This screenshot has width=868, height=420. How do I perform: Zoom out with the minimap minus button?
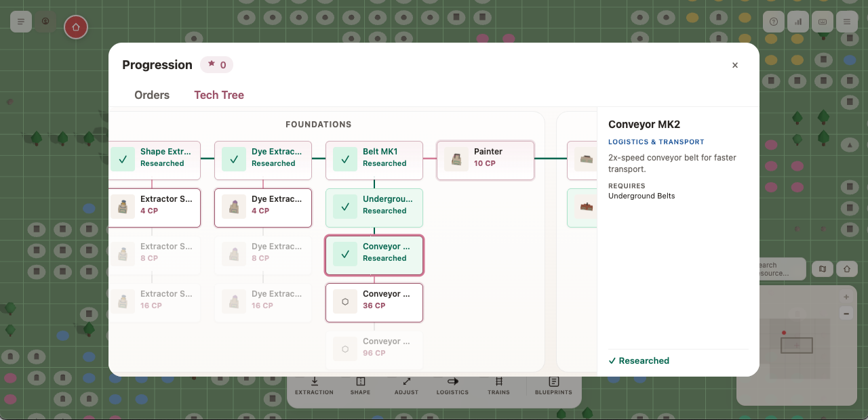846,314
